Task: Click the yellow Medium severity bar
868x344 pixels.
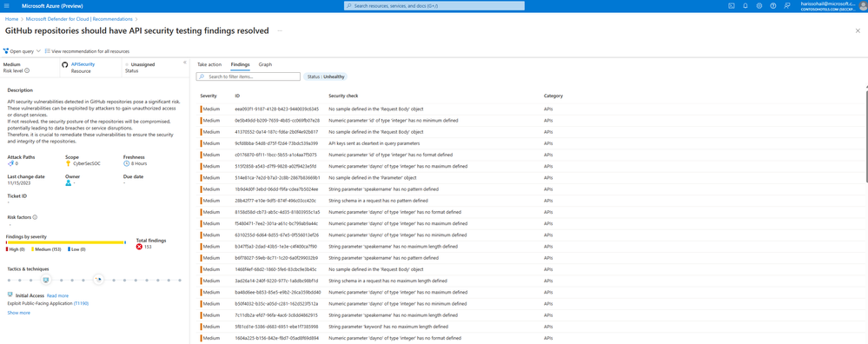Action: pos(65,242)
